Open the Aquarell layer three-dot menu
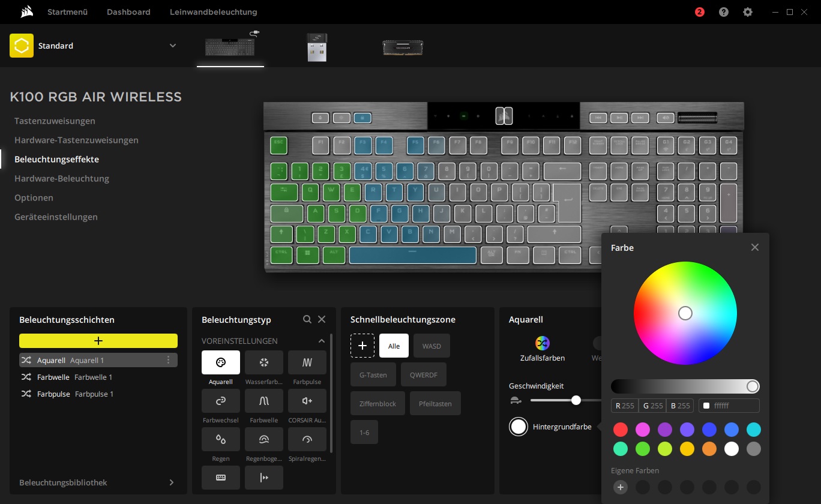This screenshot has width=821, height=504. pos(168,360)
